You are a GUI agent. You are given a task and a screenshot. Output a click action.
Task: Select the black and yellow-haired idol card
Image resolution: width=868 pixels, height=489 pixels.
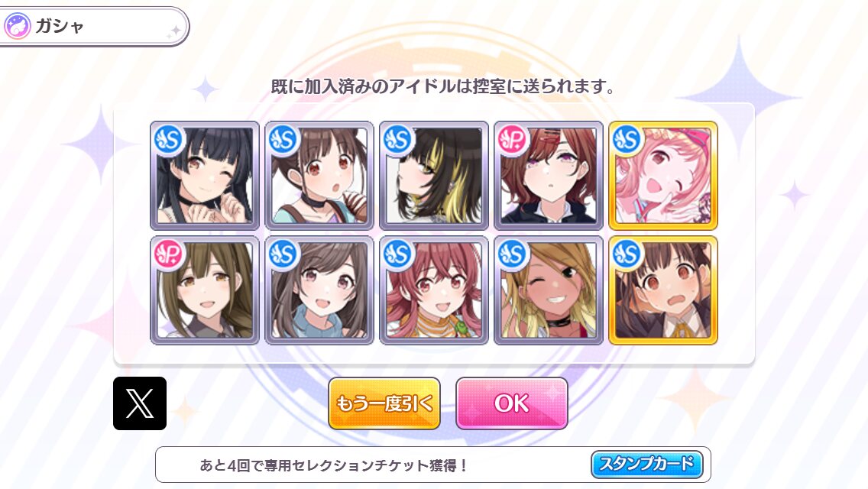point(434,176)
